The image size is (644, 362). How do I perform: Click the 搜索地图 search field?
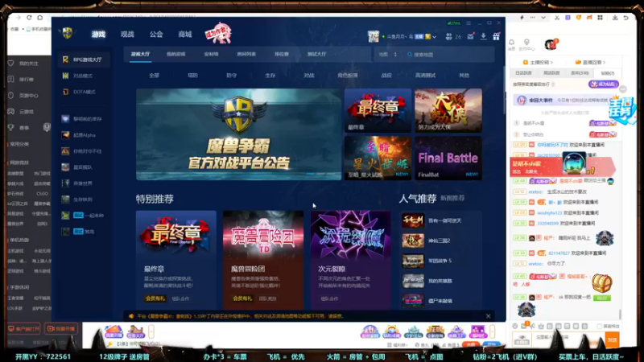click(450, 55)
